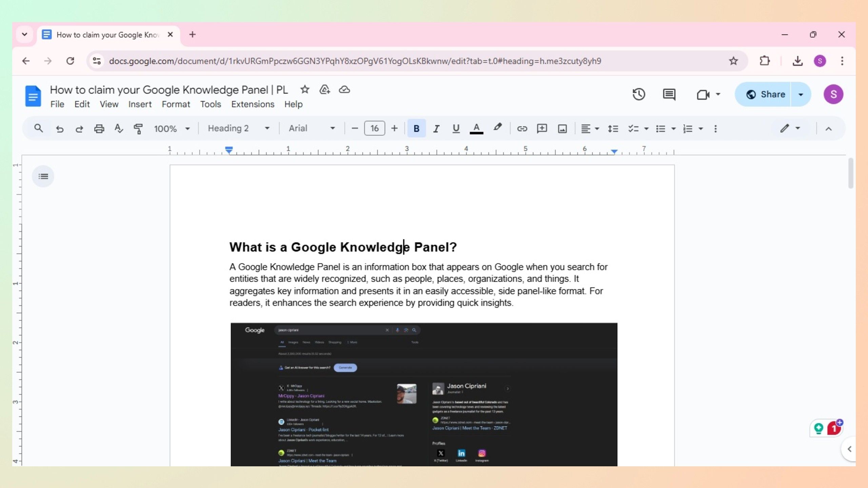This screenshot has height=488, width=868.
Task: Toggle italic formatting
Action: click(x=436, y=129)
